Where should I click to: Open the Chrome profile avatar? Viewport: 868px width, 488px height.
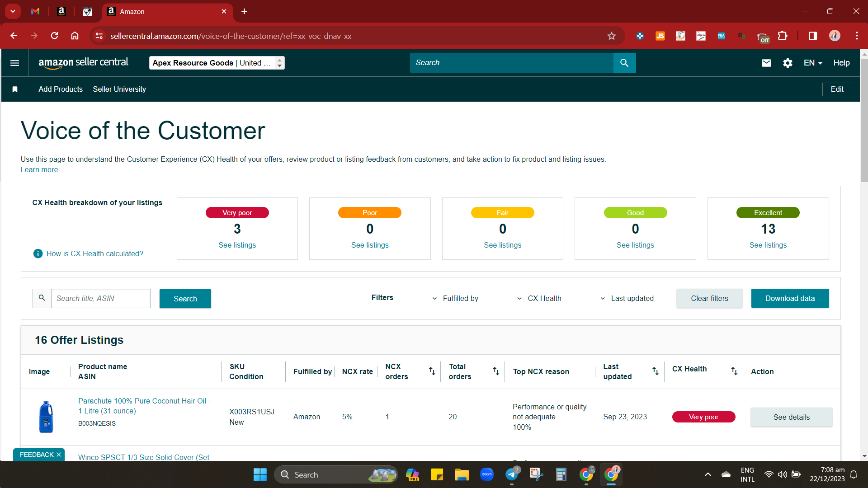pos(835,36)
